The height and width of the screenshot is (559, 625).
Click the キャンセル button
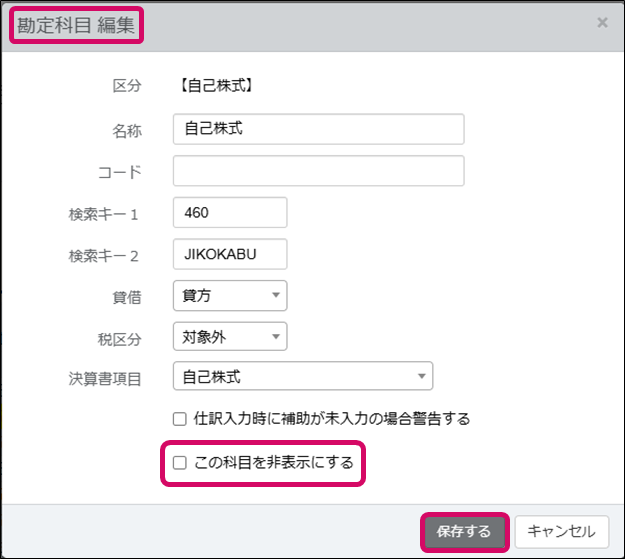(x=562, y=531)
